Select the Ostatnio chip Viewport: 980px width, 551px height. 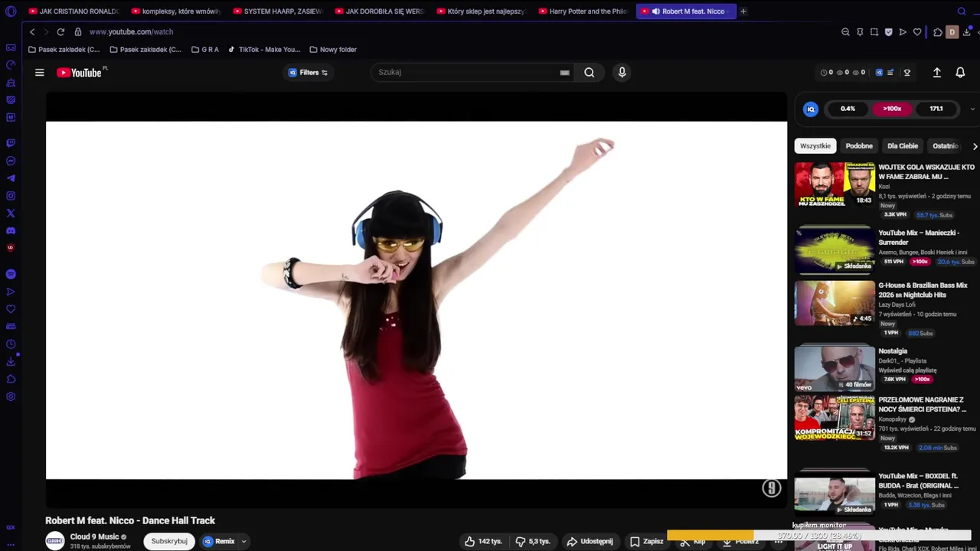(946, 146)
